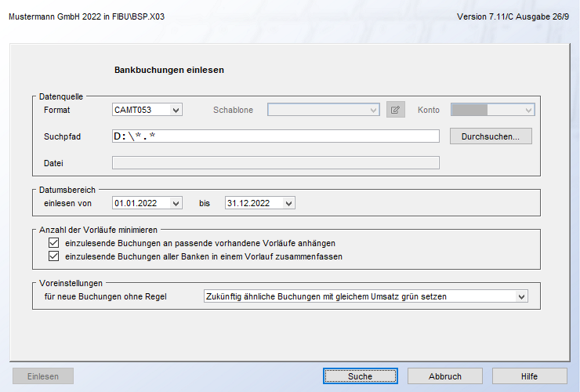Click the Datei file name field
This screenshot has width=580, height=392.
tap(276, 163)
